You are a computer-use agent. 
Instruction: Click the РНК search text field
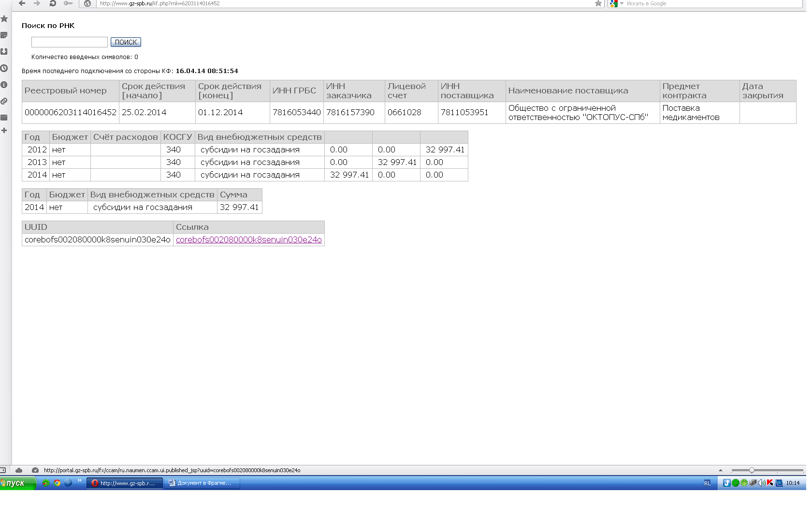coord(70,42)
